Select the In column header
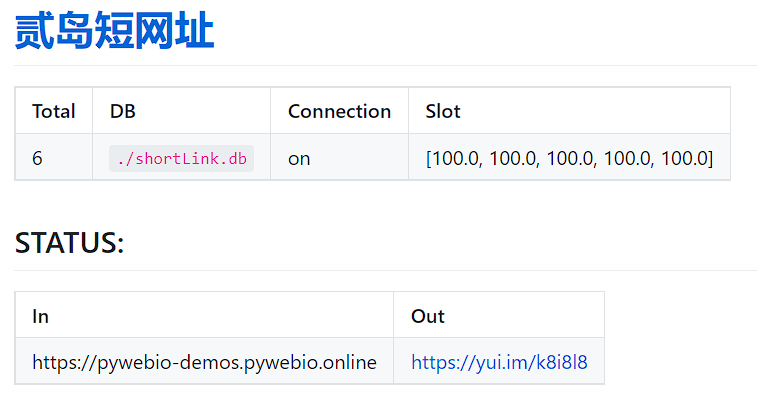 pos(41,316)
